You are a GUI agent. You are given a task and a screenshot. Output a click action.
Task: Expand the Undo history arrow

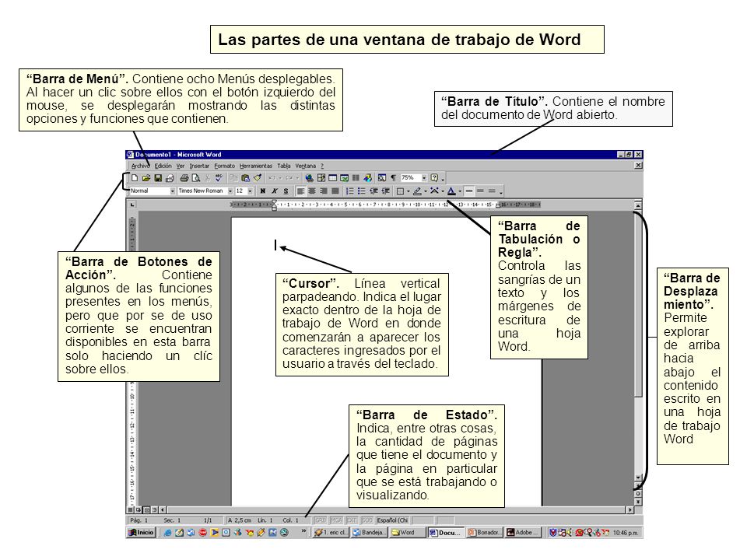pyautogui.click(x=281, y=177)
